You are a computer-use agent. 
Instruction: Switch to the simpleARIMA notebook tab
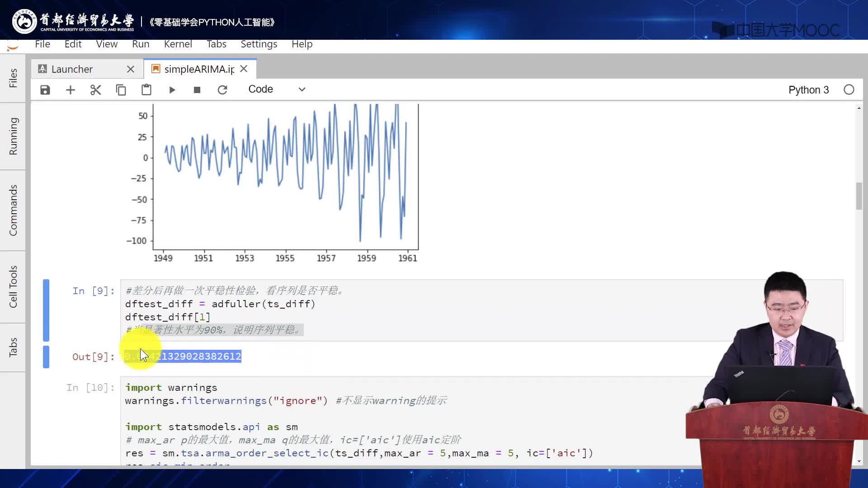pos(200,69)
